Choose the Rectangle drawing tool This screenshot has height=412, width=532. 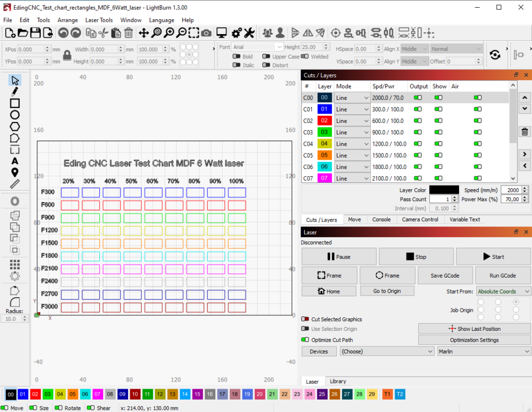[x=15, y=103]
